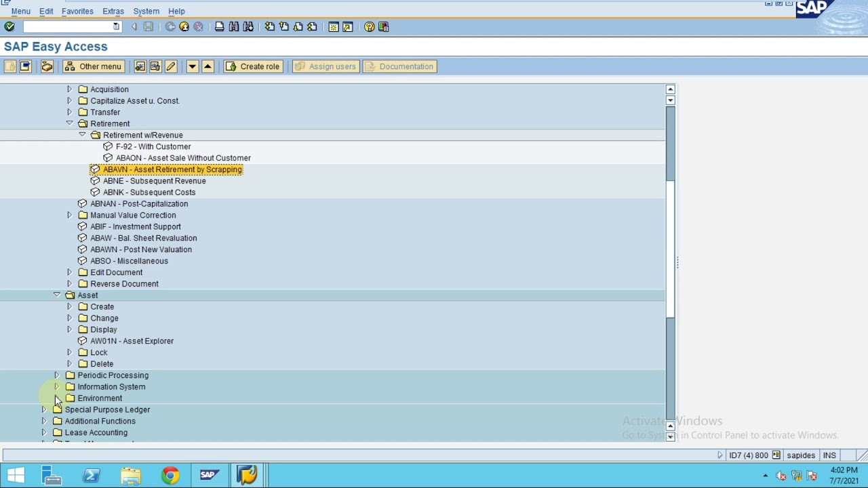Click the Next Page icon
Viewport: 868px width, 488px height.
pyautogui.click(x=298, y=26)
